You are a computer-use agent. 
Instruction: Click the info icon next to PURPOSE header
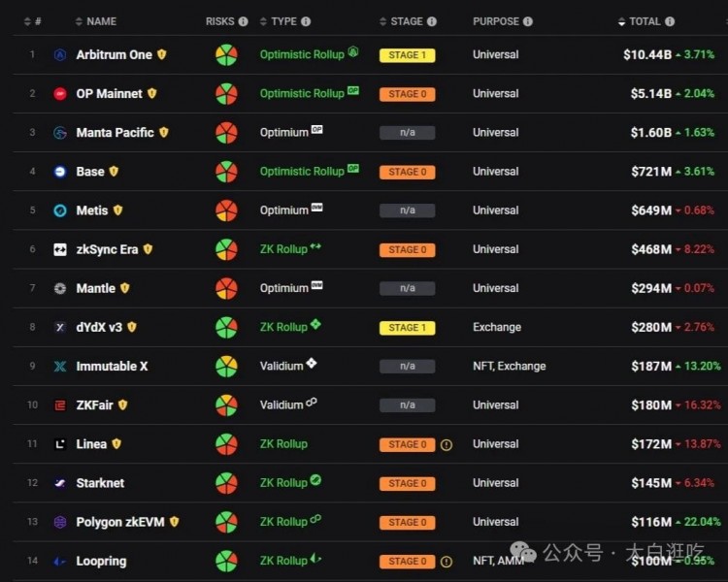pos(528,21)
